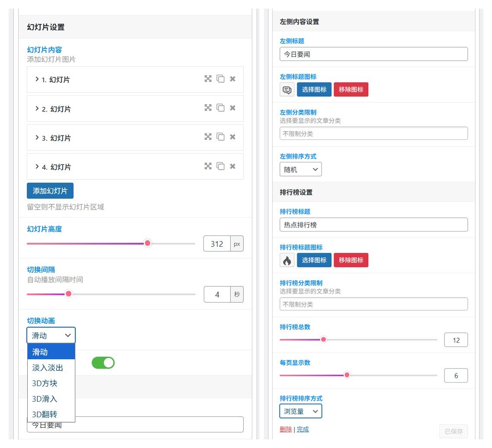Open the 排行榜排序方式 dropdown
The image size is (492, 448).
[x=301, y=411]
